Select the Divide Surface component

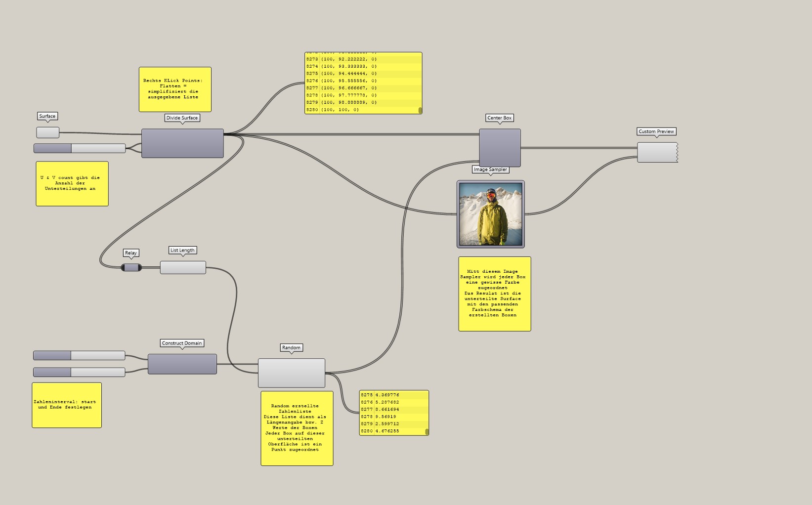coord(182,143)
